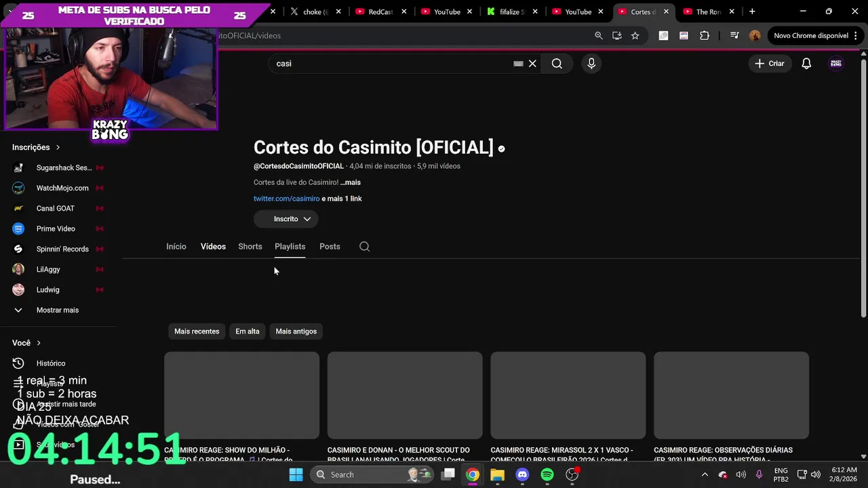Open the on-screen keyboard icon in search box
Image resolution: width=868 pixels, height=488 pixels.
(518, 63)
